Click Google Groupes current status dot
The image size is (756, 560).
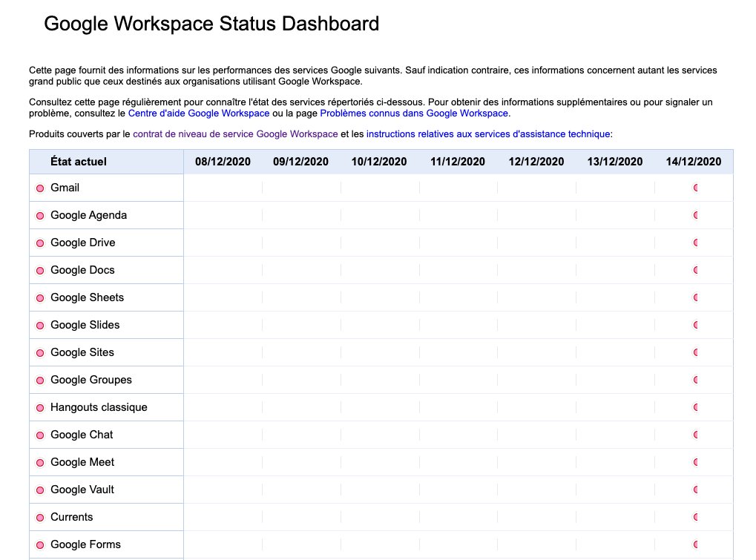click(40, 381)
